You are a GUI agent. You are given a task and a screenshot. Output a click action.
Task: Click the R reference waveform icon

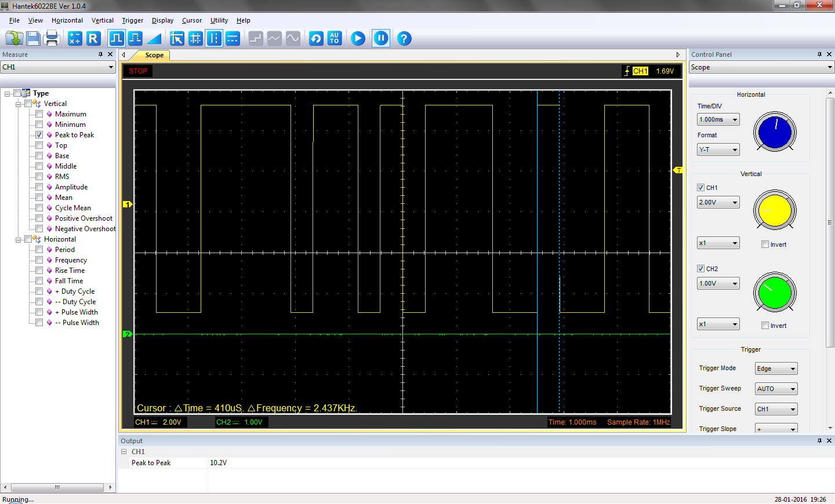(93, 39)
